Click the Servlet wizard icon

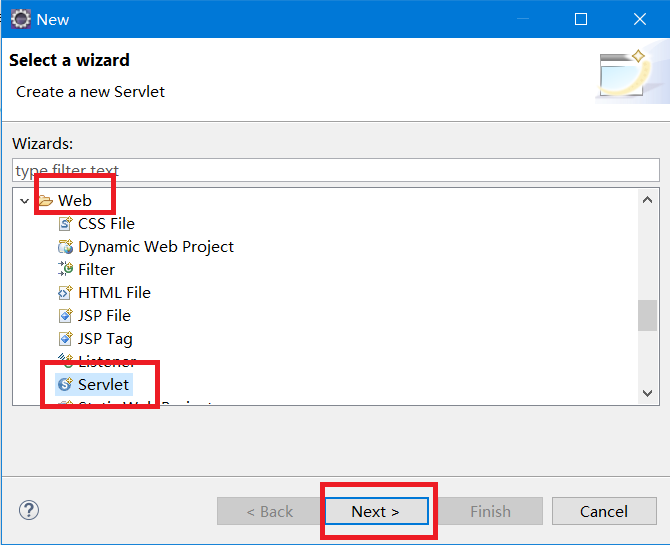(x=66, y=385)
